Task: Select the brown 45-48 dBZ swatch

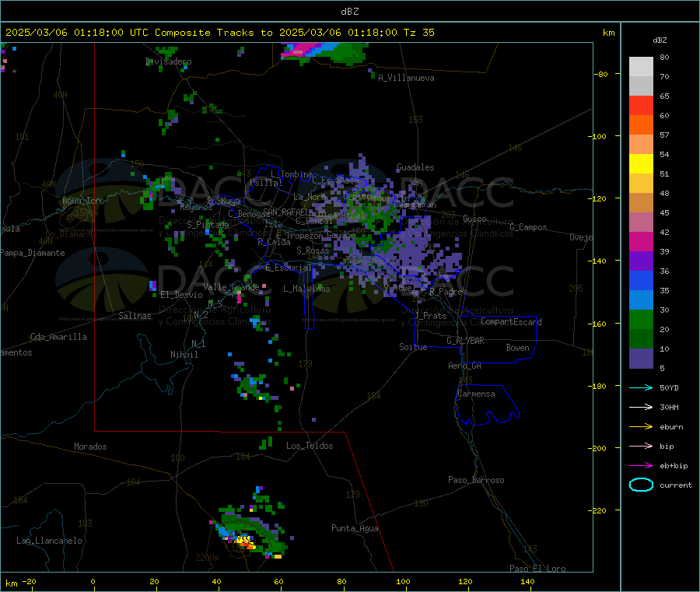Action: pos(641,203)
